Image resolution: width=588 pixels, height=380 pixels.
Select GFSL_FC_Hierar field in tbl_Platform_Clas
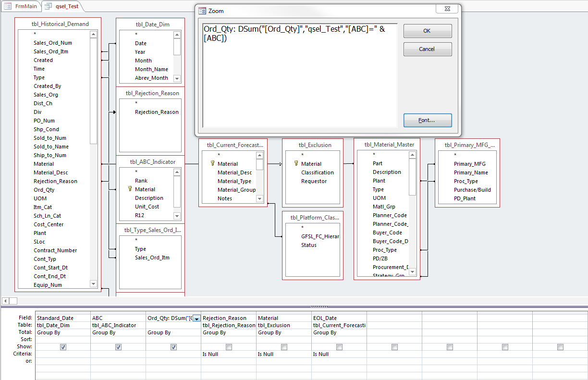320,236
